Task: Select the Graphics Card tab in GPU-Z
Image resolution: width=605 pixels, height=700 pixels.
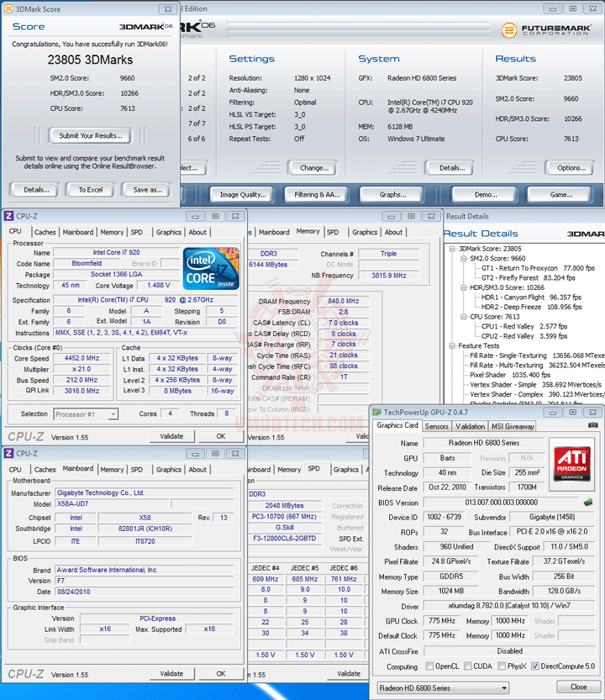Action: point(397,425)
